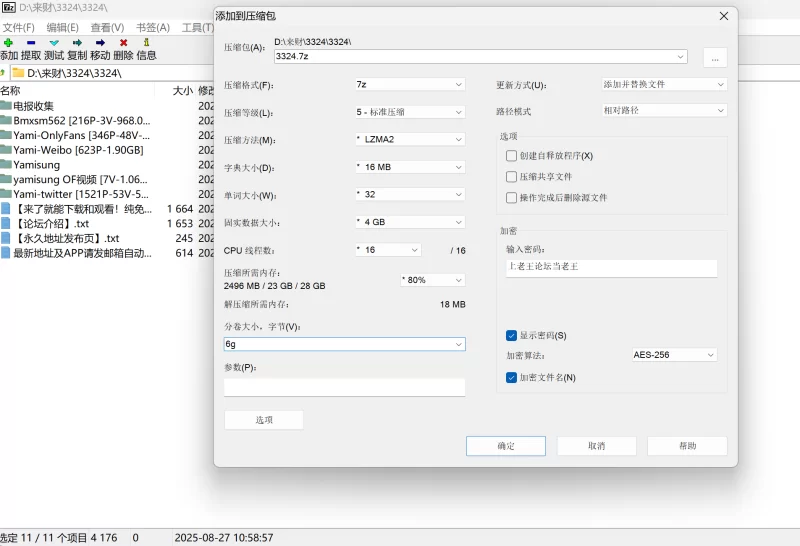Click the blue minus Extract icon
Viewport: 800px width, 546px height.
pos(31,43)
